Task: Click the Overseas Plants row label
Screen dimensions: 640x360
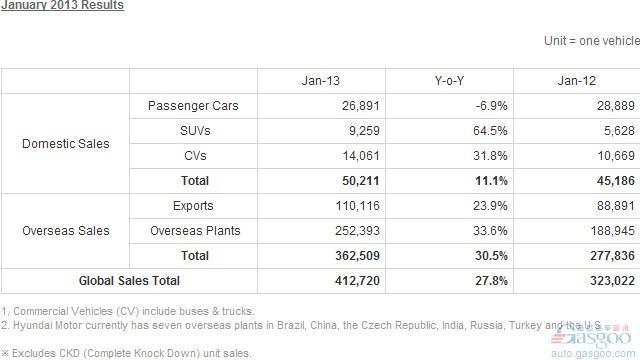Action: pos(195,231)
